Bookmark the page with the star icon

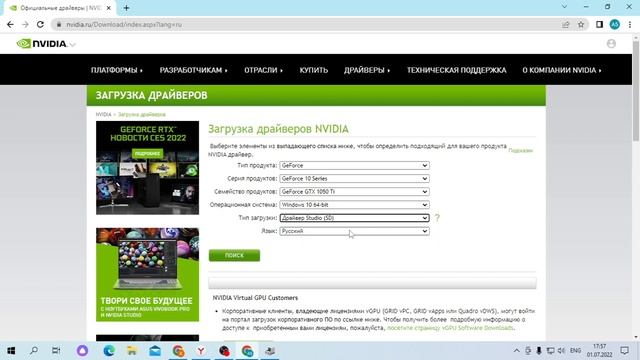tap(581, 24)
